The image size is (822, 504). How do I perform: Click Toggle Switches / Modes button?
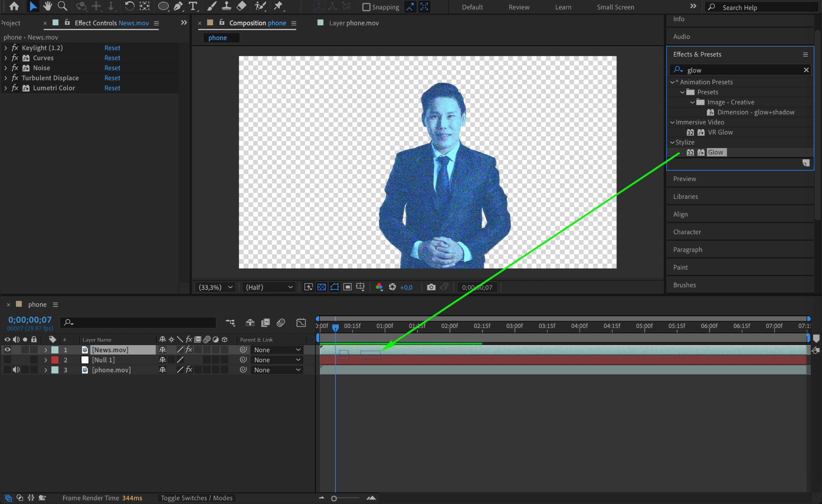196,498
